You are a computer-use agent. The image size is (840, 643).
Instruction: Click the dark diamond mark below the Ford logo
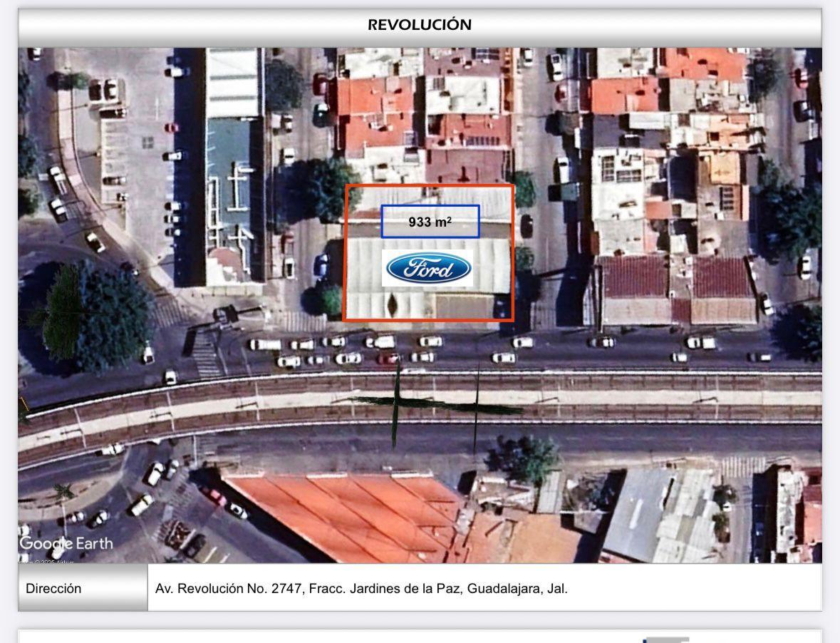tap(392, 306)
